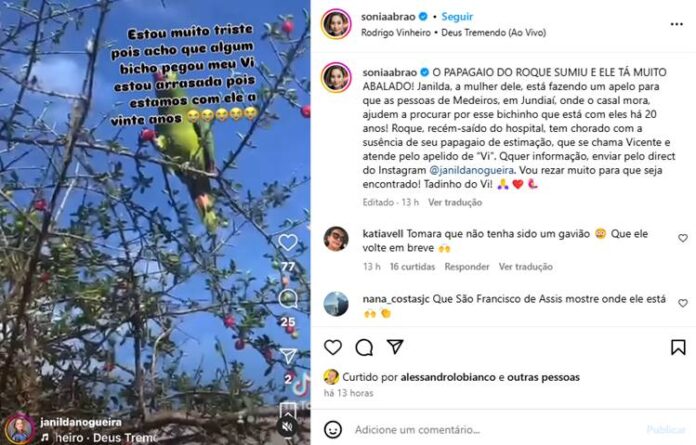Tap the TikTok heart icon on the video
Viewport: 696px width, 445px height.
pyautogui.click(x=288, y=242)
